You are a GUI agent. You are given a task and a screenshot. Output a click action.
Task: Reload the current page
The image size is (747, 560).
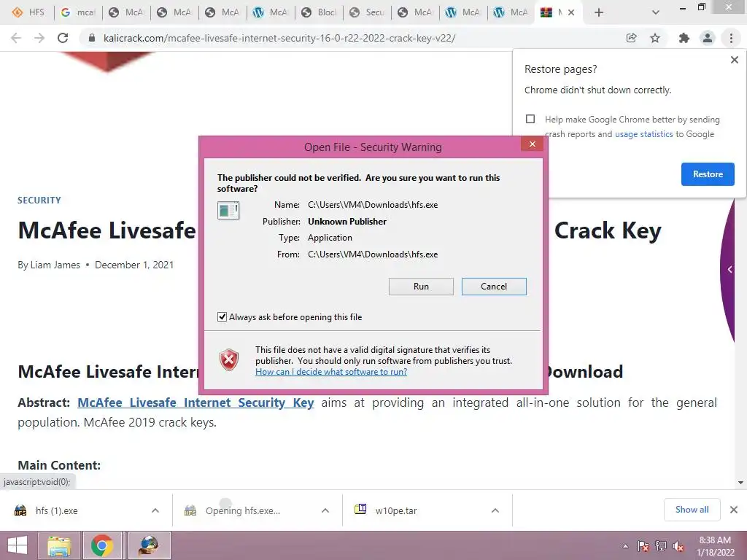pos(63,38)
